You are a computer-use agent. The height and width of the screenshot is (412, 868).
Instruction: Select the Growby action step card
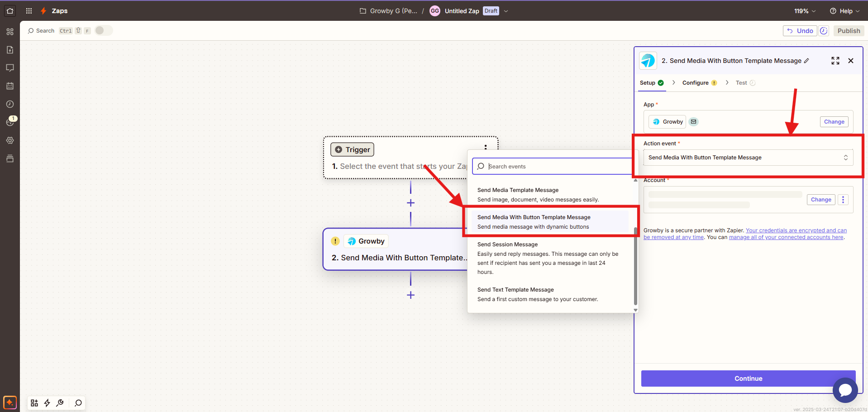pos(395,249)
